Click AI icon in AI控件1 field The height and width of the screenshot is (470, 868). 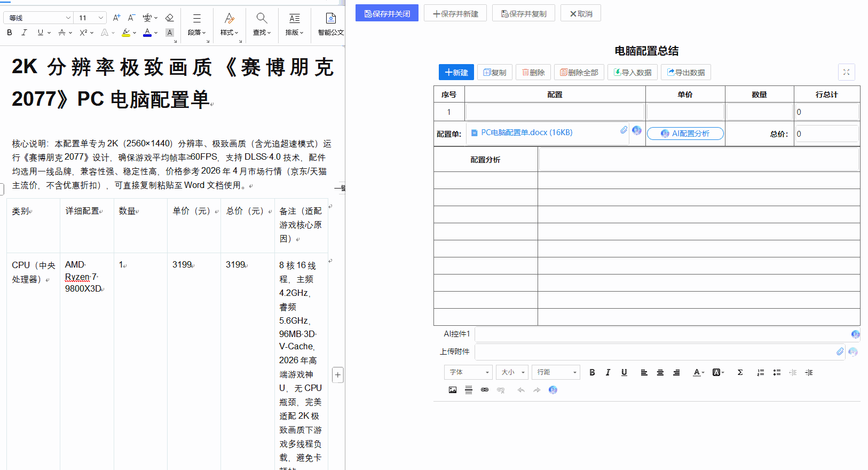pos(856,334)
